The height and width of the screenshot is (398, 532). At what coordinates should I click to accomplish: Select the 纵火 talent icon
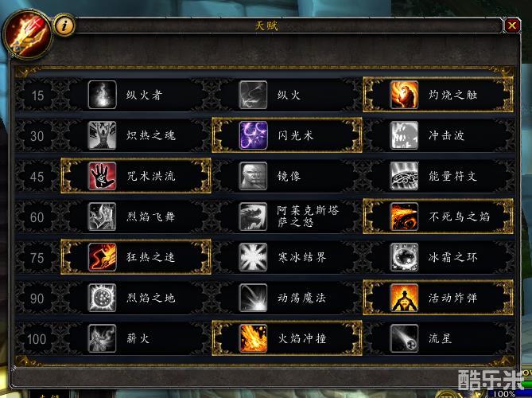(253, 95)
